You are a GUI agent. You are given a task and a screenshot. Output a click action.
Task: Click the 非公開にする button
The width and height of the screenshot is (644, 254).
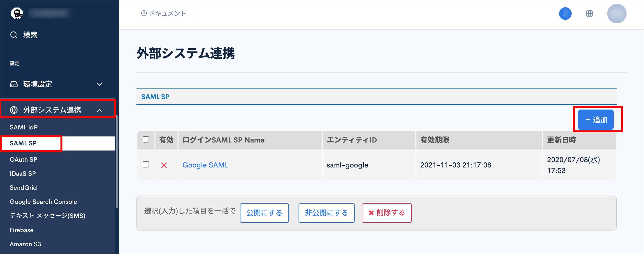pos(326,213)
